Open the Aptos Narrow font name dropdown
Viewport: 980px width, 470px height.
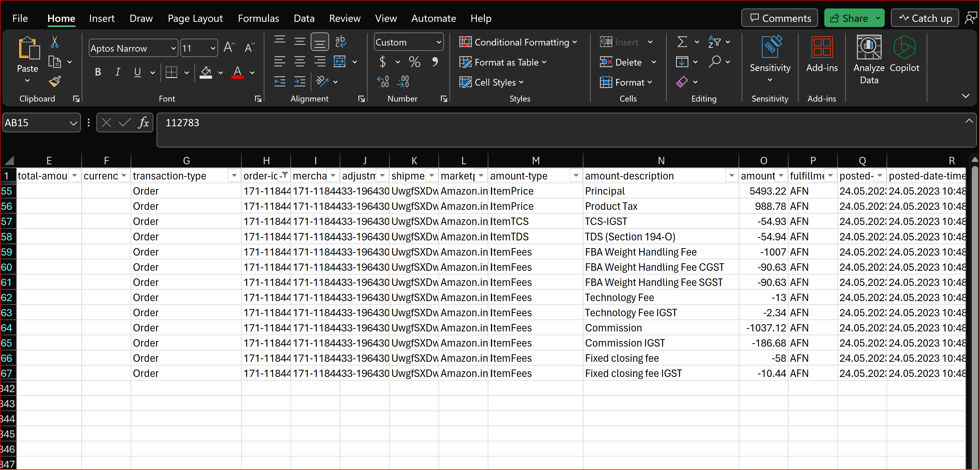(173, 48)
